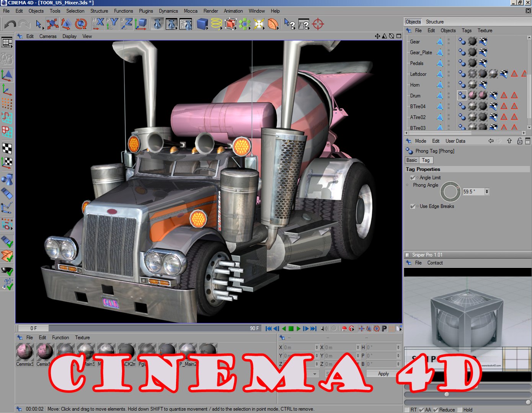Toggle the AA checkbox in Sniper Pro
This screenshot has height=413, width=532.
pyautogui.click(x=421, y=410)
